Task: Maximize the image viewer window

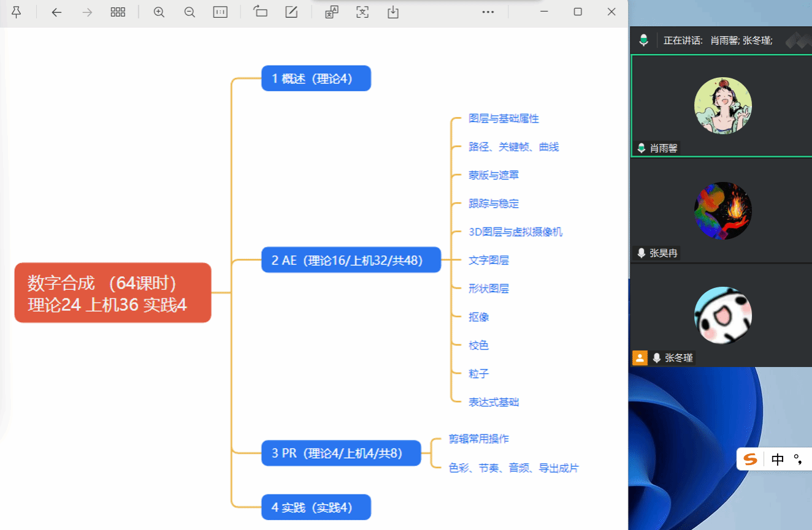Action: pos(578,12)
